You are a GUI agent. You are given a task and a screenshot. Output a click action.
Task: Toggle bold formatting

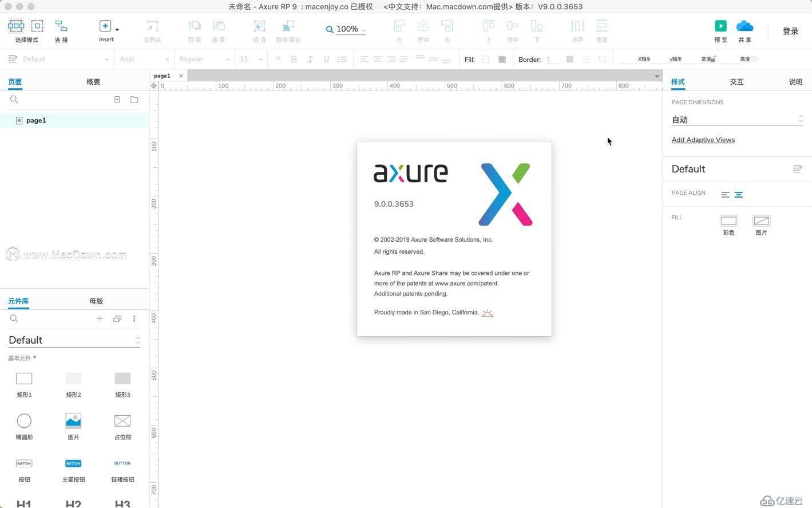click(x=294, y=59)
